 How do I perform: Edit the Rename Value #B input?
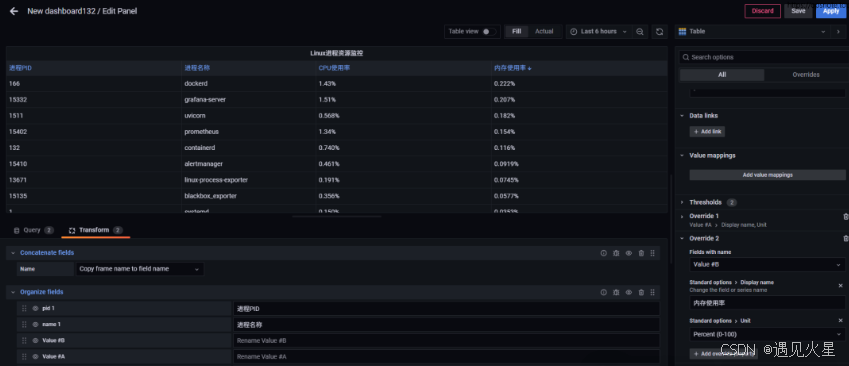click(x=447, y=341)
